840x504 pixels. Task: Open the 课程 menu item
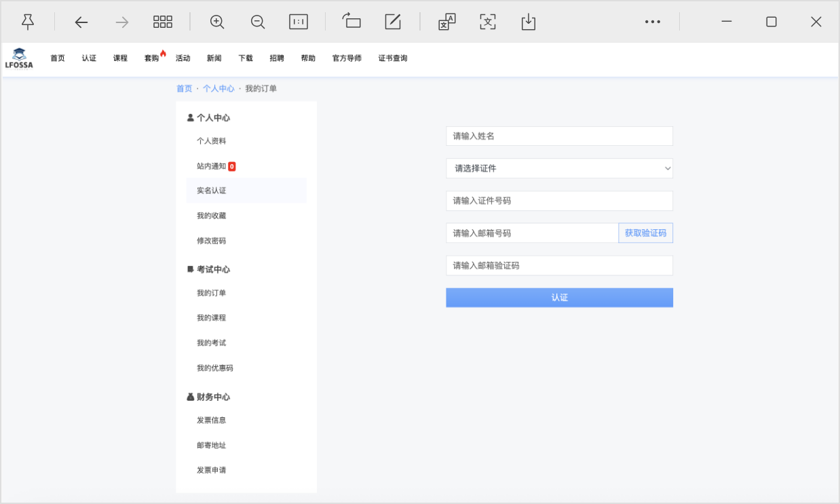click(120, 58)
